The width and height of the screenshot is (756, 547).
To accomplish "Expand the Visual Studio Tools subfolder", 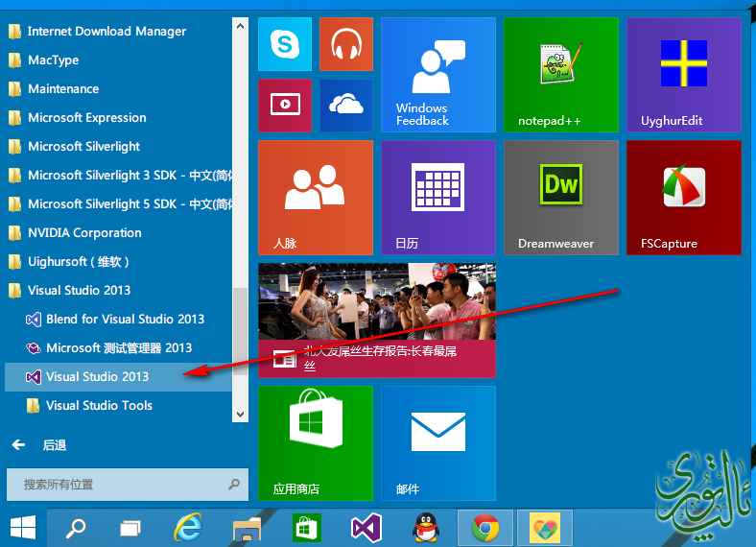I will [x=118, y=406].
